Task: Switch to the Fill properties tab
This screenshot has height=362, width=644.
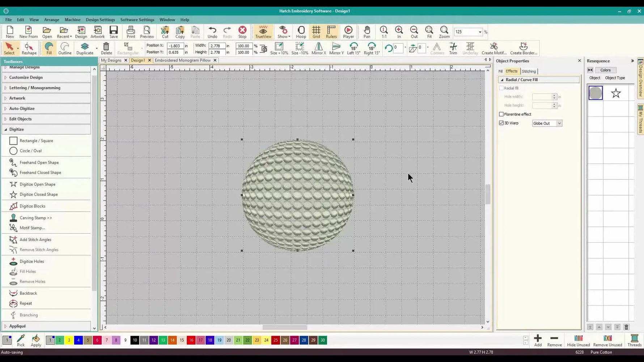Action: 500,71
